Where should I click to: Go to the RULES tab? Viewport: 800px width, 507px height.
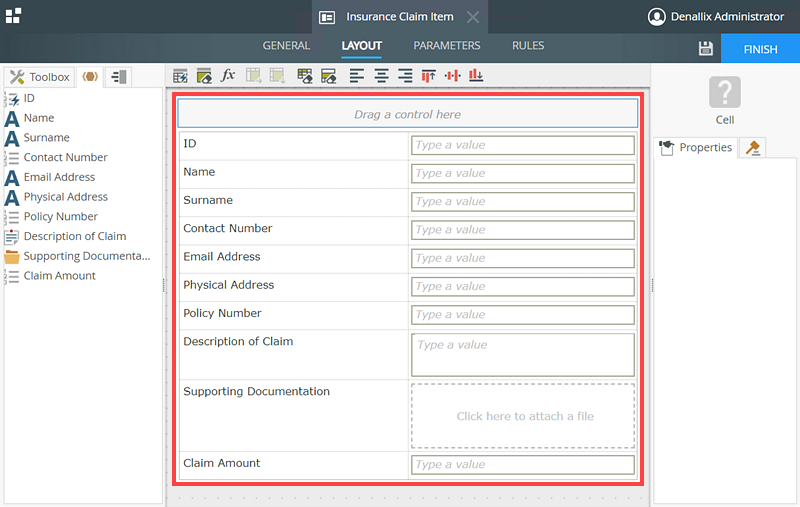click(x=528, y=46)
